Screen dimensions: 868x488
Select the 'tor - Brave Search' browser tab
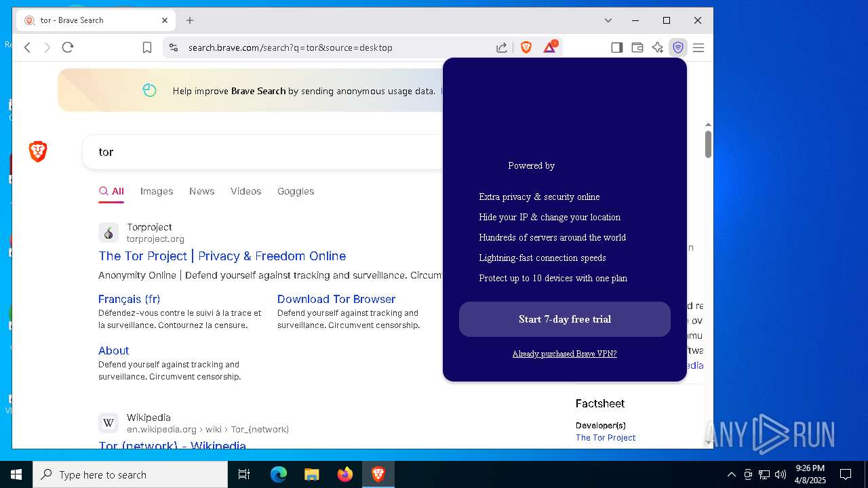tap(96, 20)
